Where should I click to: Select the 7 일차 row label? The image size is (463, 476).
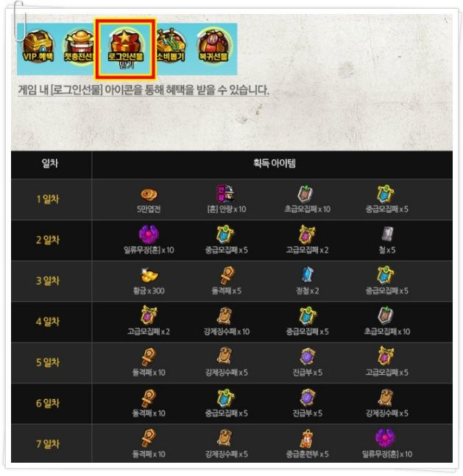pos(48,444)
